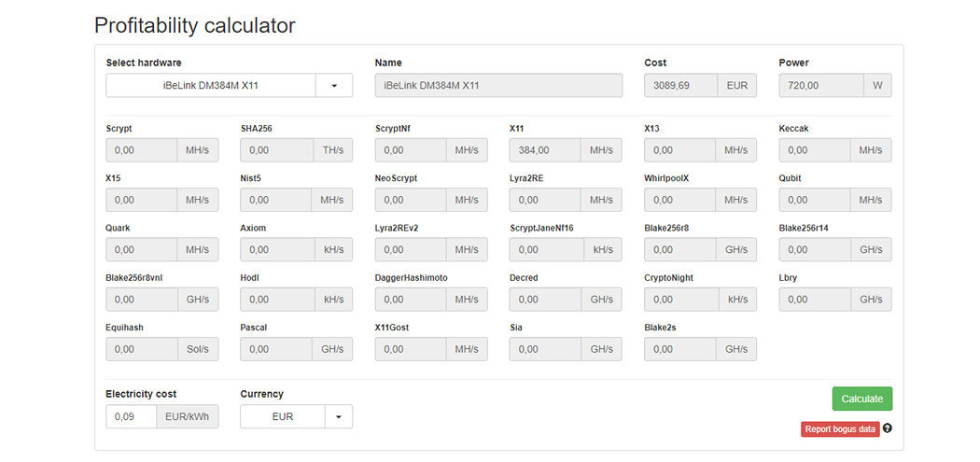Image resolution: width=980 pixels, height=462 pixels.
Task: Click the Keccak hashrate field
Action: pyautogui.click(x=815, y=150)
